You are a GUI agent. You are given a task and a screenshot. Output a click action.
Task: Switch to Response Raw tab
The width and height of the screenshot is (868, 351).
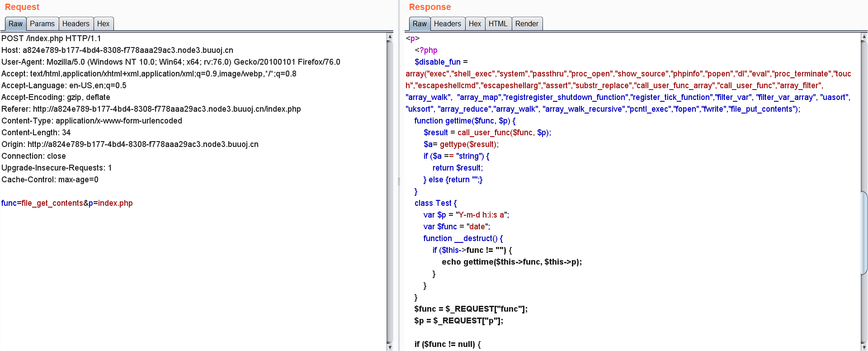[420, 24]
